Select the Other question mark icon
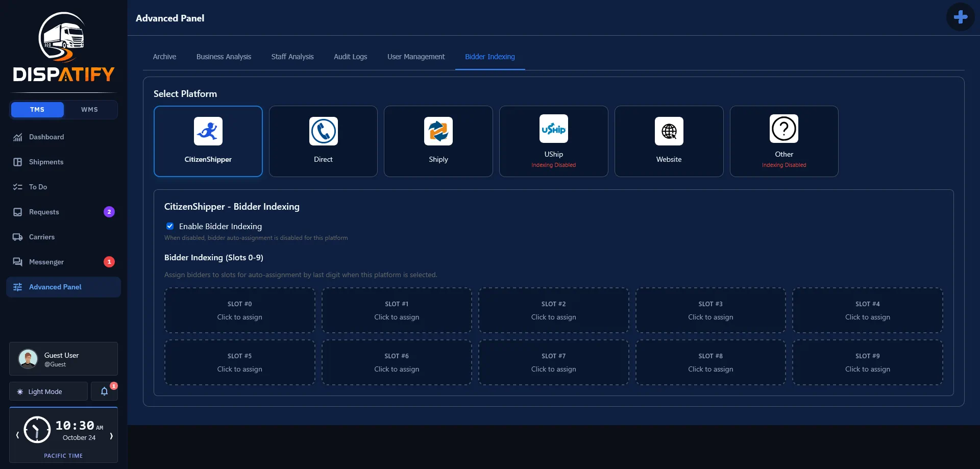Screen dimensions: 980x469 [784, 129]
